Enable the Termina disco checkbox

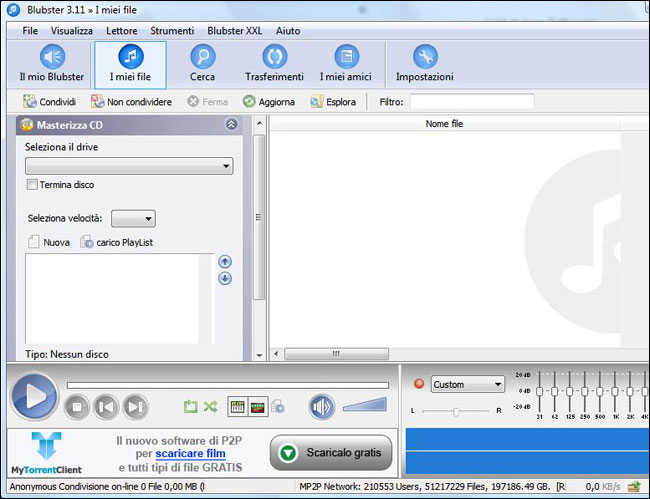[x=33, y=185]
